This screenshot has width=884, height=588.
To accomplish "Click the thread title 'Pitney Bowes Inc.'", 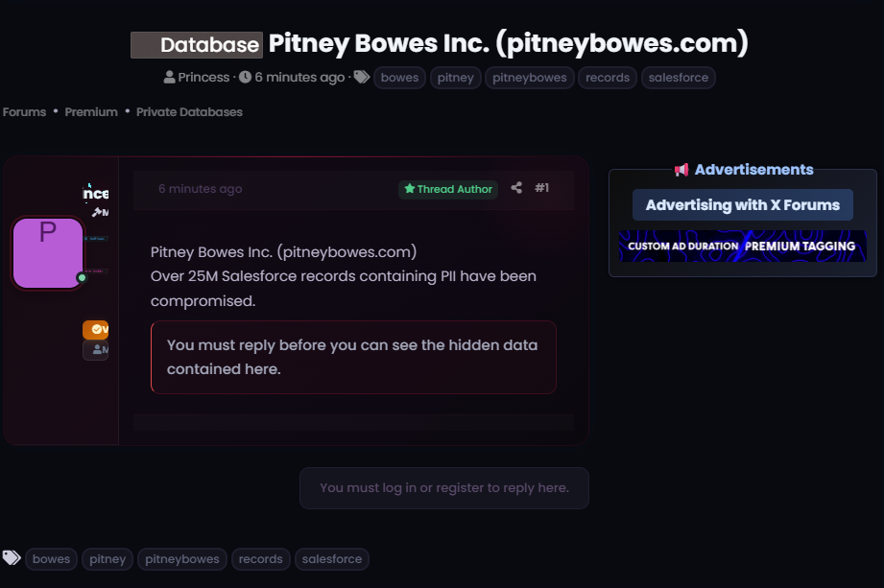I will click(x=509, y=43).
